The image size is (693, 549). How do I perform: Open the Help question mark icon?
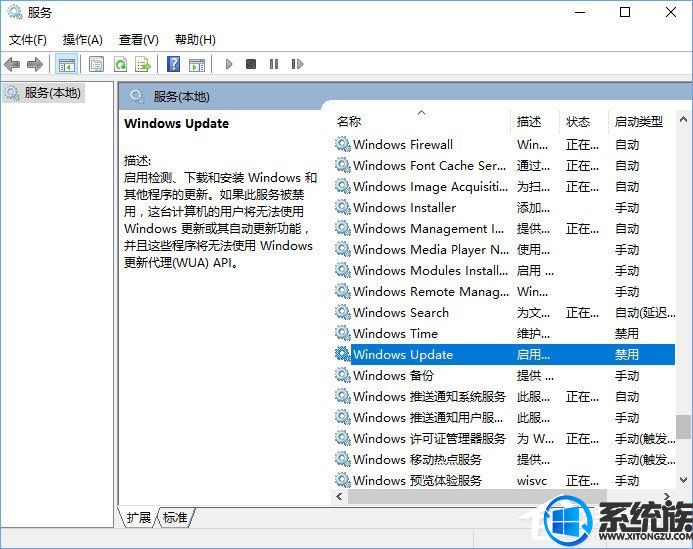[x=173, y=65]
